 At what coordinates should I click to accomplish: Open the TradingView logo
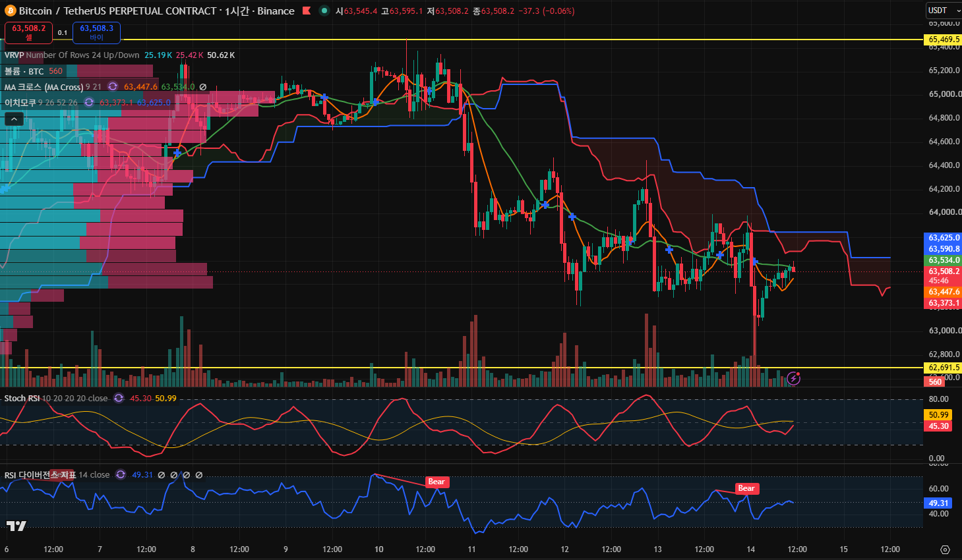coord(16,525)
